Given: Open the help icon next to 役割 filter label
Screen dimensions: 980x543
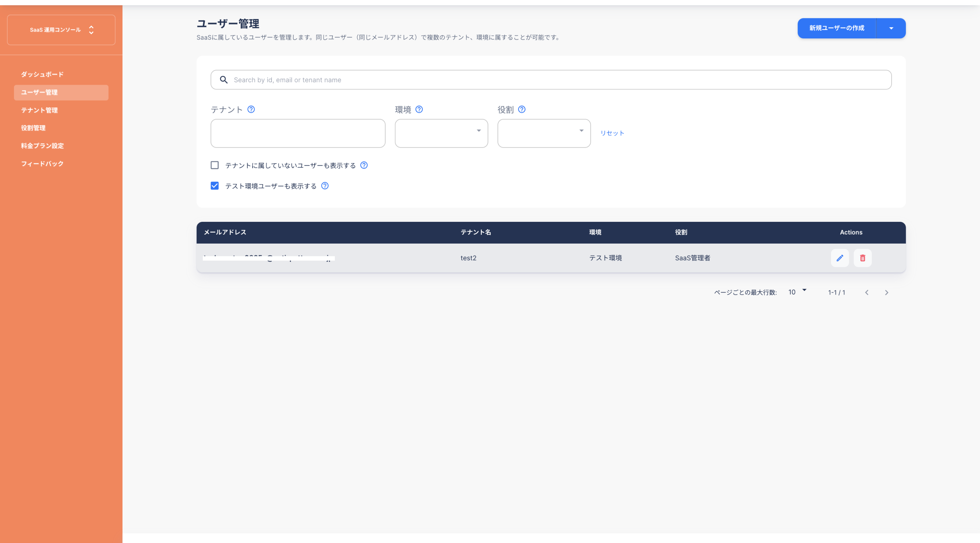Looking at the screenshot, I should (522, 110).
